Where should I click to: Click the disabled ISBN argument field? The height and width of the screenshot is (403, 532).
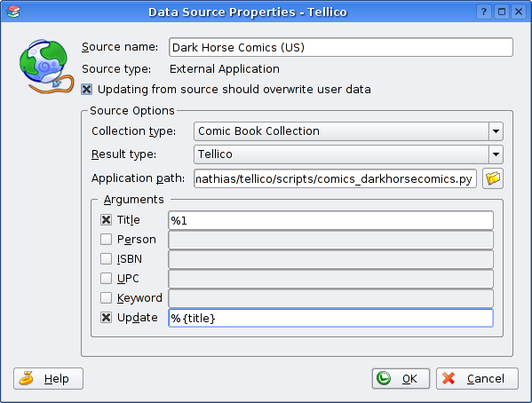pyautogui.click(x=330, y=259)
